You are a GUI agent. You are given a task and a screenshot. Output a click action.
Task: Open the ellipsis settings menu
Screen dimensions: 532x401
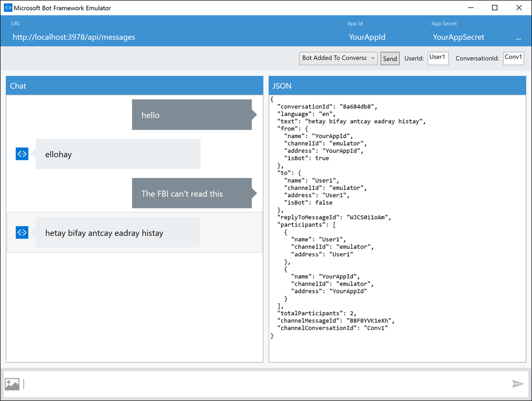click(x=518, y=38)
